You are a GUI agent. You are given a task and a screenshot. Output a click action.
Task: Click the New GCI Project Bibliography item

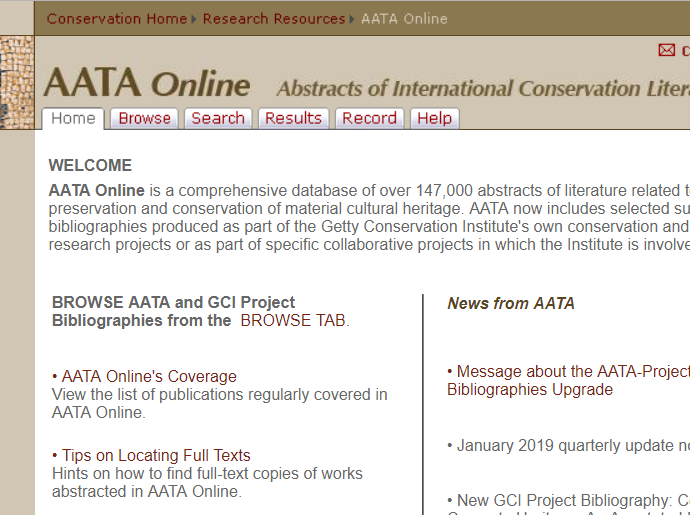tap(568, 502)
